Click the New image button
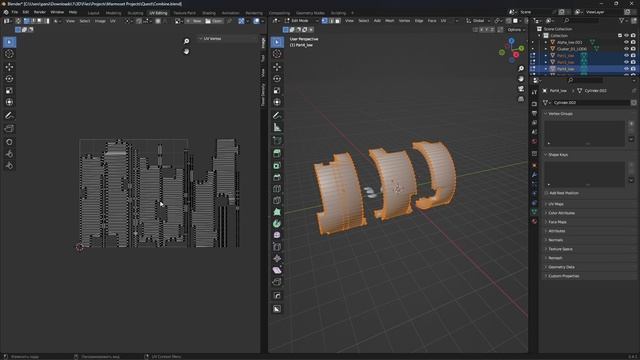This screenshot has width=640, height=360. [194, 21]
